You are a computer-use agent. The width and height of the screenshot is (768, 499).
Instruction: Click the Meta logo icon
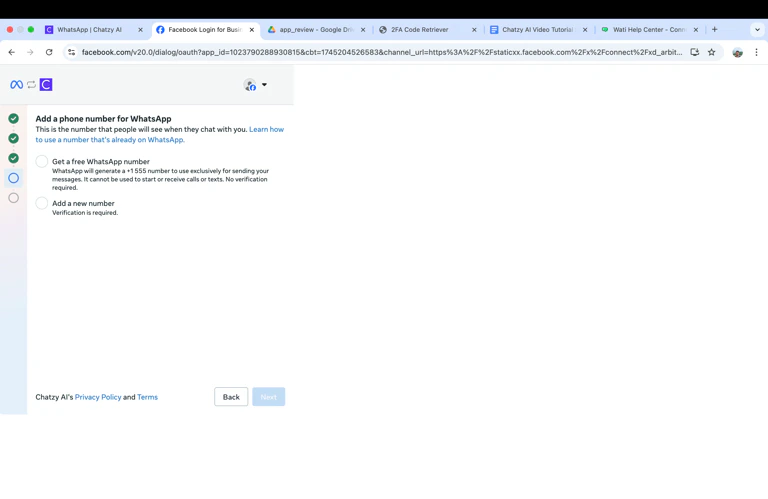click(x=16, y=85)
